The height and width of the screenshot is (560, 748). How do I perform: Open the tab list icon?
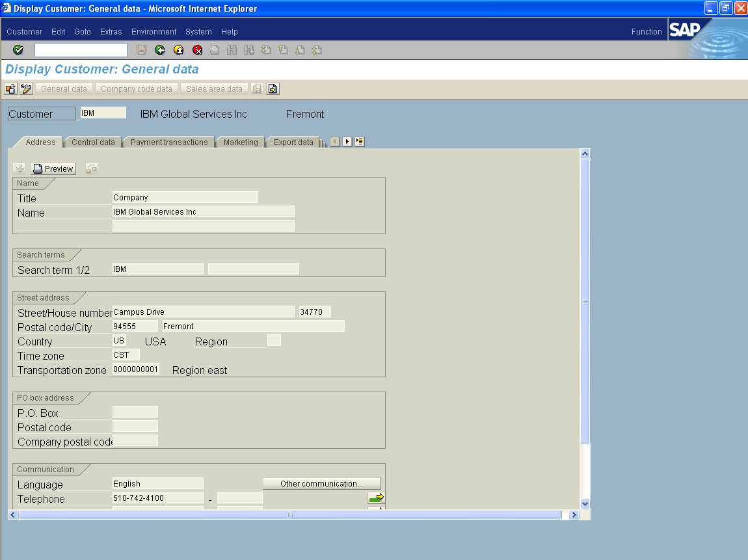[x=360, y=142]
